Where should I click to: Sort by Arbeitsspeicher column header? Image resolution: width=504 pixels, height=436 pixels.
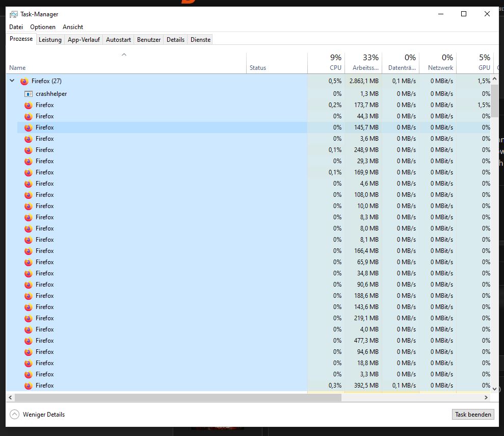pyautogui.click(x=363, y=63)
